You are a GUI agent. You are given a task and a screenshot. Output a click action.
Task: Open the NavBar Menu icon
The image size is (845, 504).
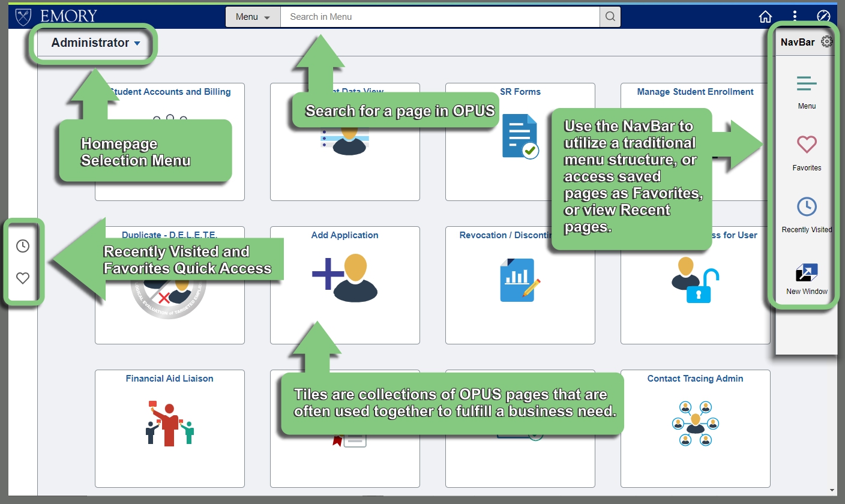click(x=807, y=91)
